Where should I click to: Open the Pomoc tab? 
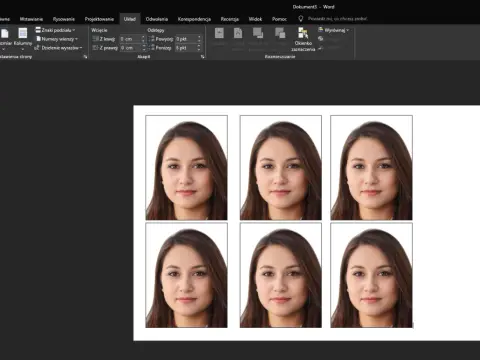[x=279, y=19]
